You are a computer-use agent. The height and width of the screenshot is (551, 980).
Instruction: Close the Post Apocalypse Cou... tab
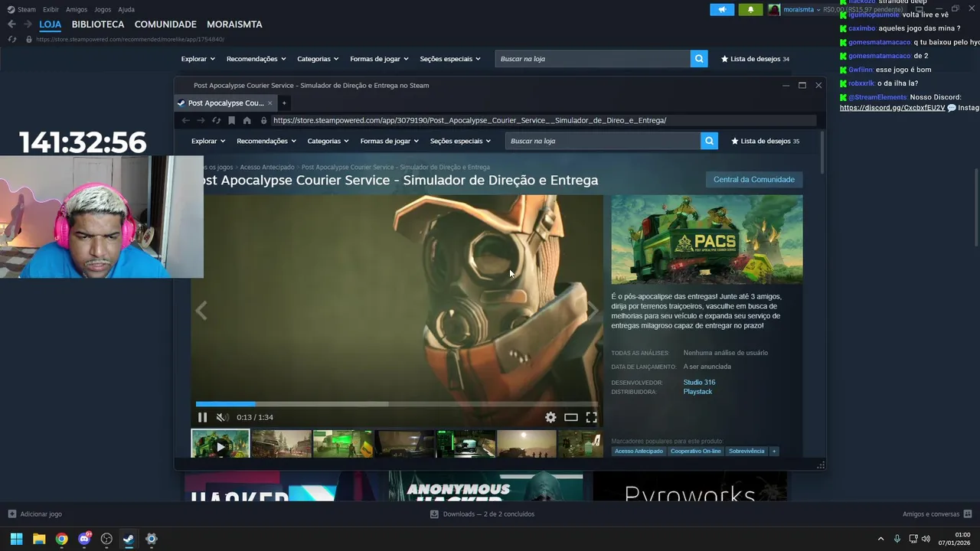[269, 103]
